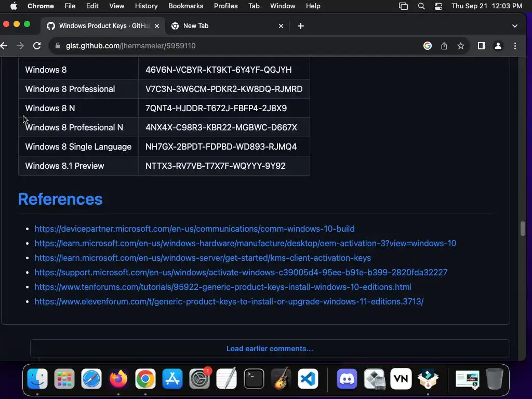Open the Chrome app menu
The height and width of the screenshot is (399, 532).
pyautogui.click(x=41, y=6)
